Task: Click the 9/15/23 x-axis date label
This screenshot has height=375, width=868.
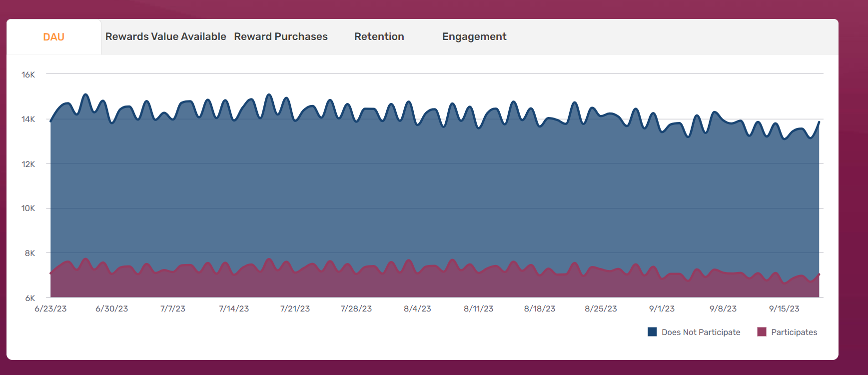Action: coord(784,308)
